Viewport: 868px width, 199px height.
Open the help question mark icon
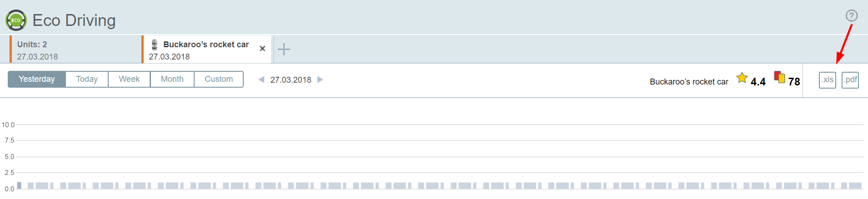[x=851, y=16]
